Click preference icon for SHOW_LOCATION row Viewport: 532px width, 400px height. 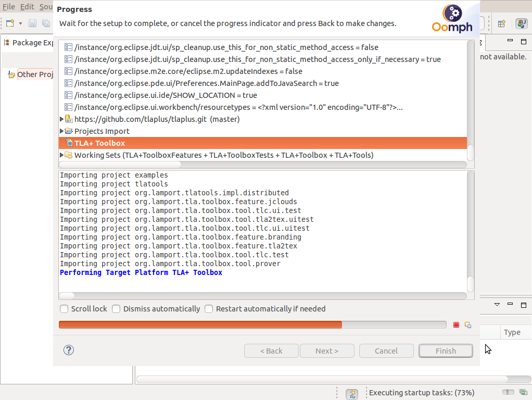click(x=68, y=95)
